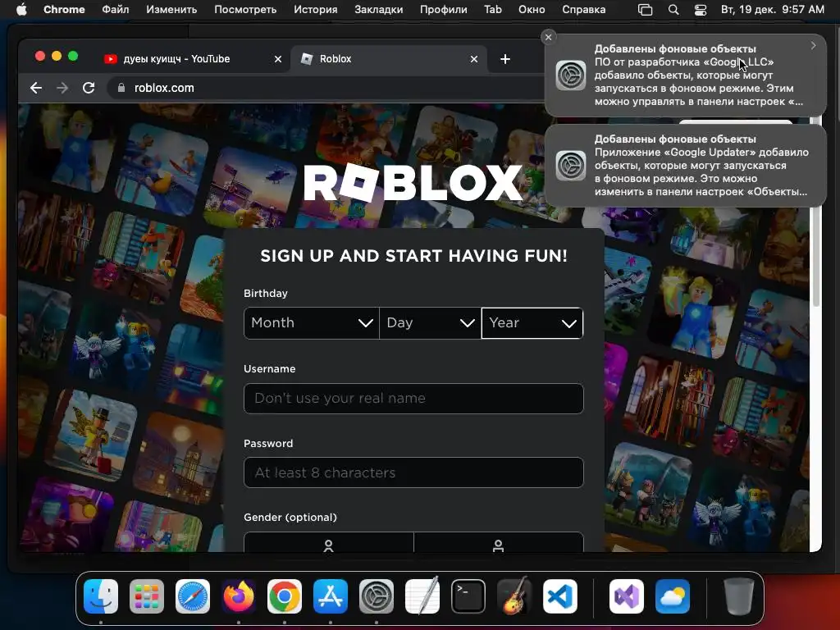
Task: Open the Профили menu
Action: click(x=444, y=10)
